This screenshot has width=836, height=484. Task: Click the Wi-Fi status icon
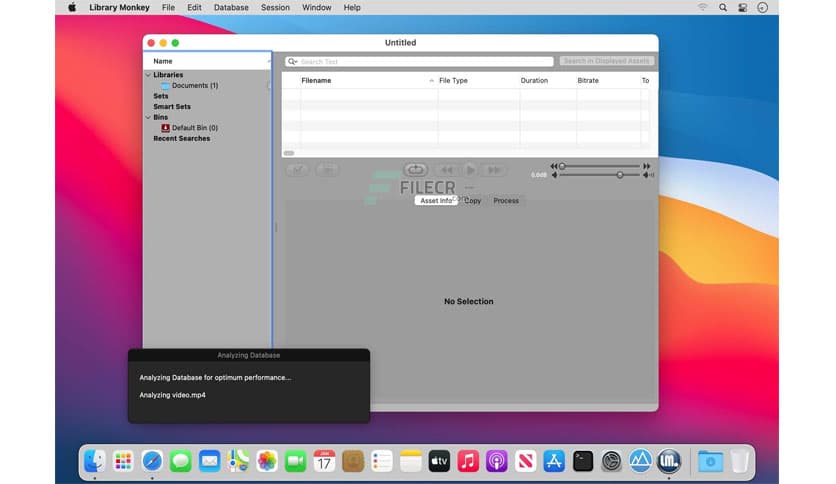(702, 7)
